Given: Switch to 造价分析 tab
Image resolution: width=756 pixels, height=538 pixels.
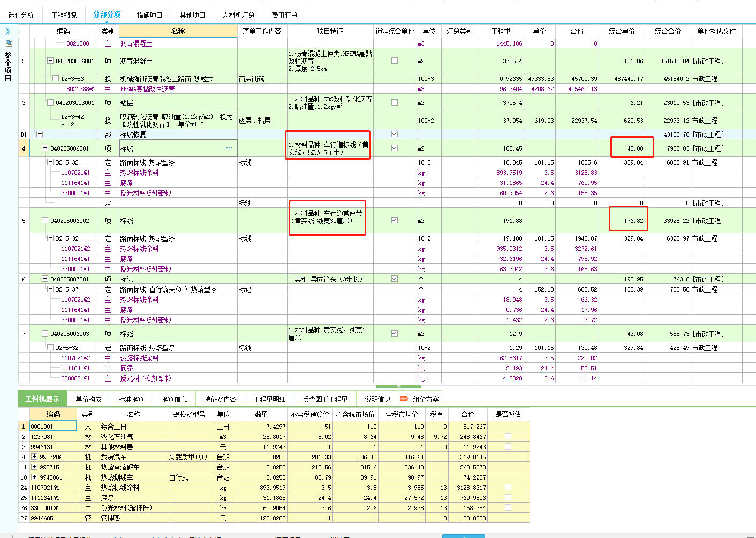Looking at the screenshot, I should point(21,15).
